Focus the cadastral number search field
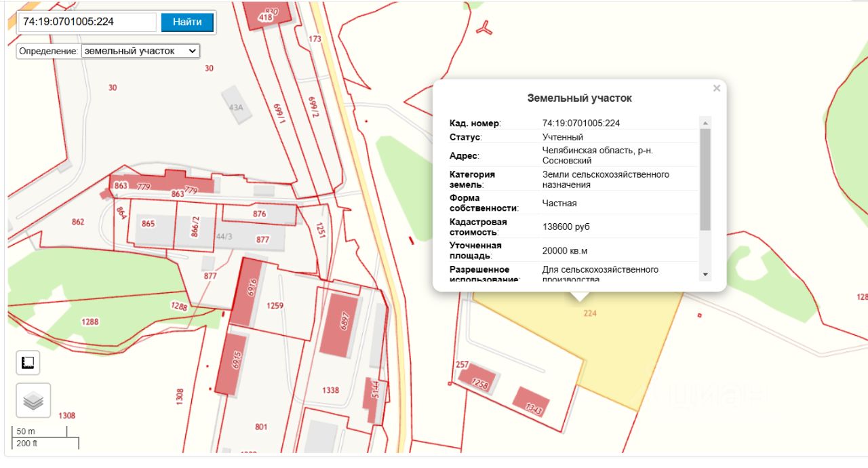The width and height of the screenshot is (868, 468). coord(88,22)
